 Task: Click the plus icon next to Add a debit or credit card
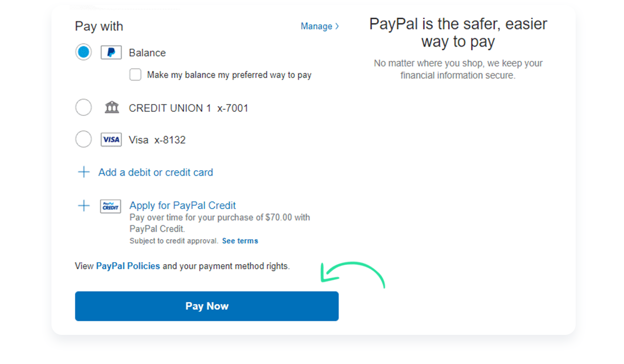(x=84, y=172)
